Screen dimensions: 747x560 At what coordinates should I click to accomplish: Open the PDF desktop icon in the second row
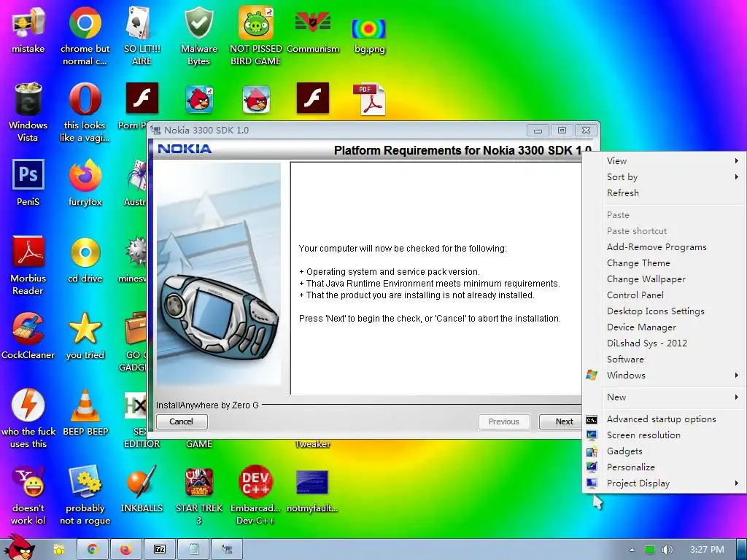click(369, 99)
